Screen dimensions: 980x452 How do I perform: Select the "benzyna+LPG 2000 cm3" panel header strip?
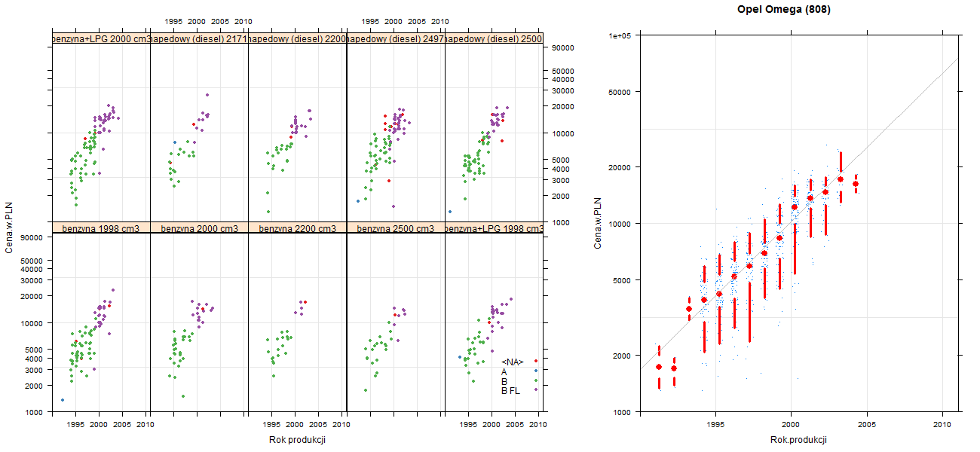pos(101,38)
